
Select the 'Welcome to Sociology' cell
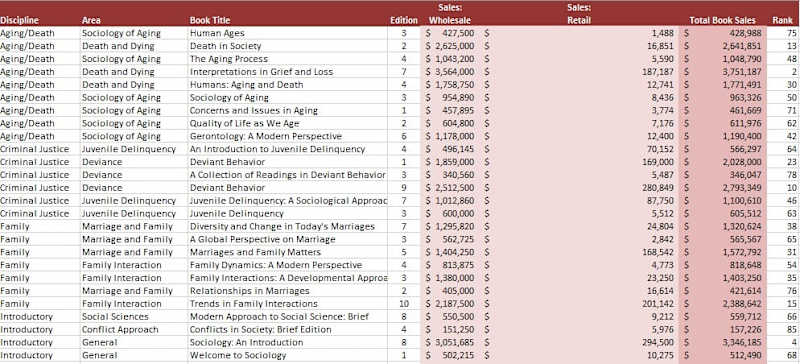pos(287,355)
